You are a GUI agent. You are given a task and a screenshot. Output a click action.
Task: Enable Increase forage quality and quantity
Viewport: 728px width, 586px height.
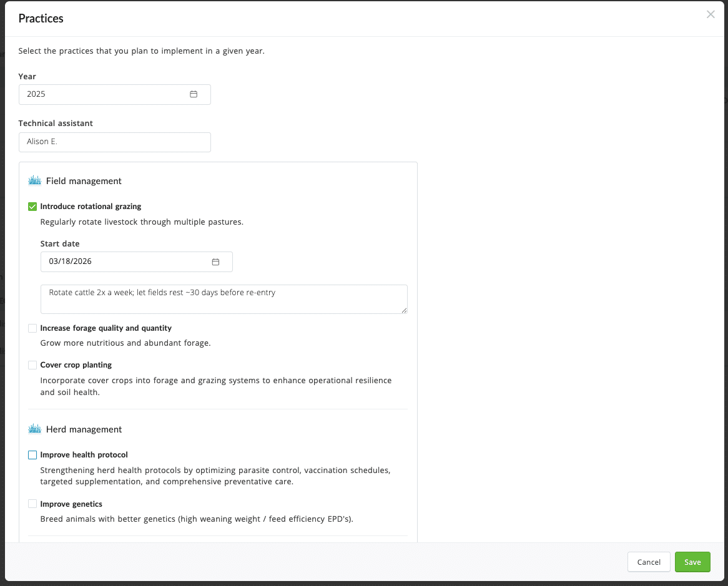click(x=32, y=328)
